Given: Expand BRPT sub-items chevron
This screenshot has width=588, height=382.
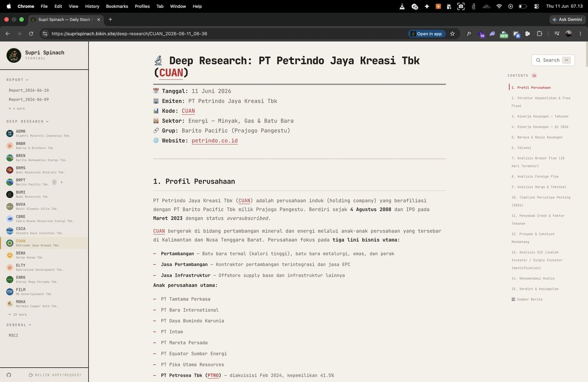Looking at the screenshot, I should (61, 182).
